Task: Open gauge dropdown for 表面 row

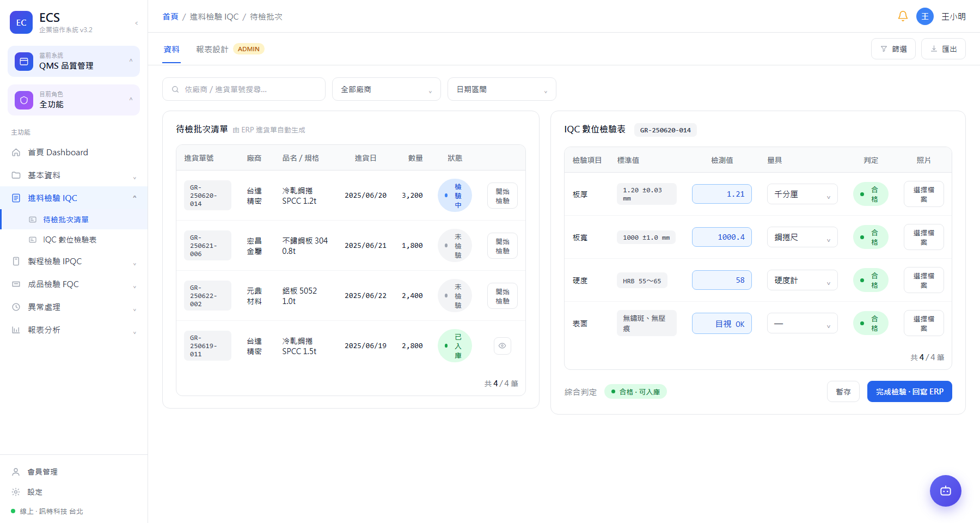Action: click(803, 324)
